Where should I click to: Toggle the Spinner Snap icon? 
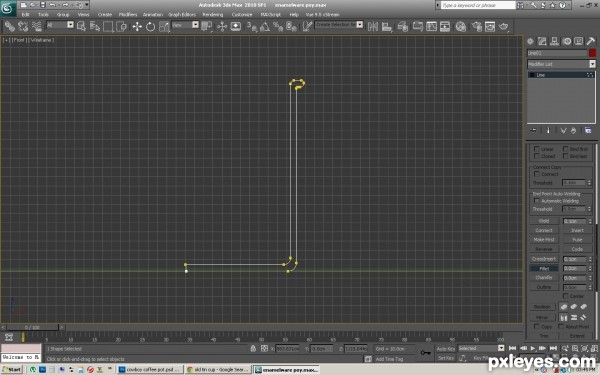[291, 26]
